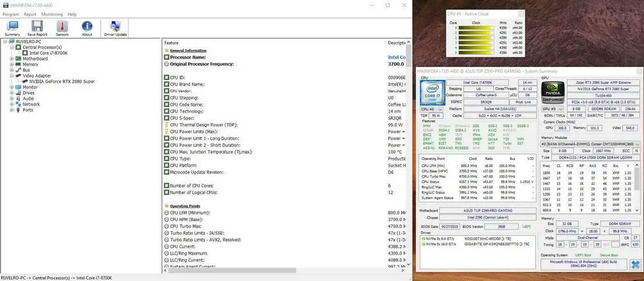644x281 pixels.
Task: Click the GIGABYTE NVMe drive status icon
Action: point(424,244)
